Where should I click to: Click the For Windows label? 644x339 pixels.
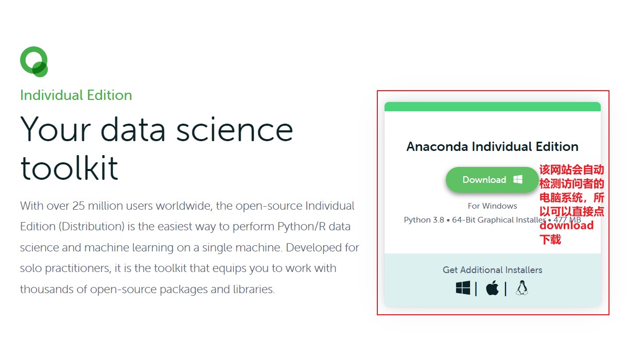coord(492,206)
